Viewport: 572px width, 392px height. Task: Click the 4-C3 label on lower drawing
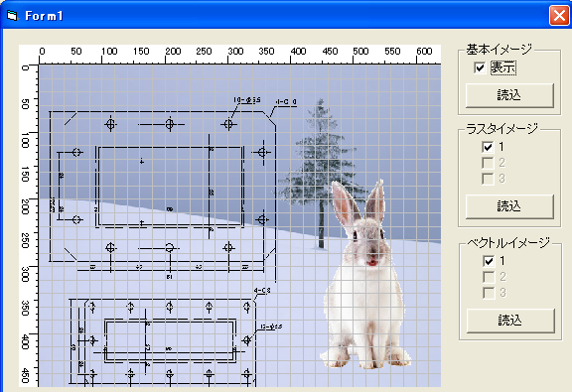tap(262, 291)
